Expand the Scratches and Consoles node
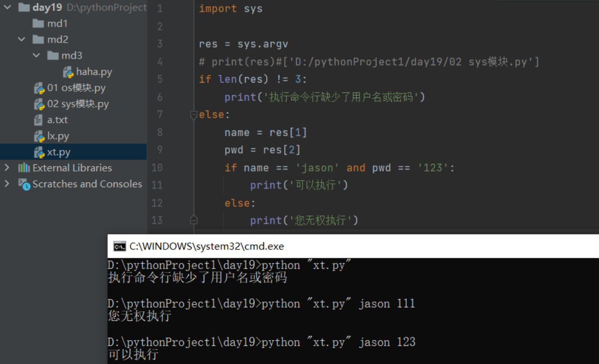Screen dimensions: 599x364 click(x=7, y=184)
